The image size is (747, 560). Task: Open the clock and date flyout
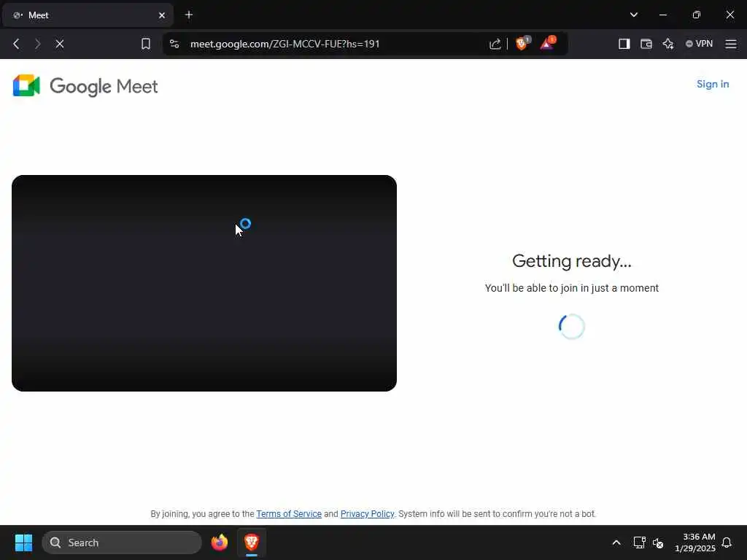point(695,542)
